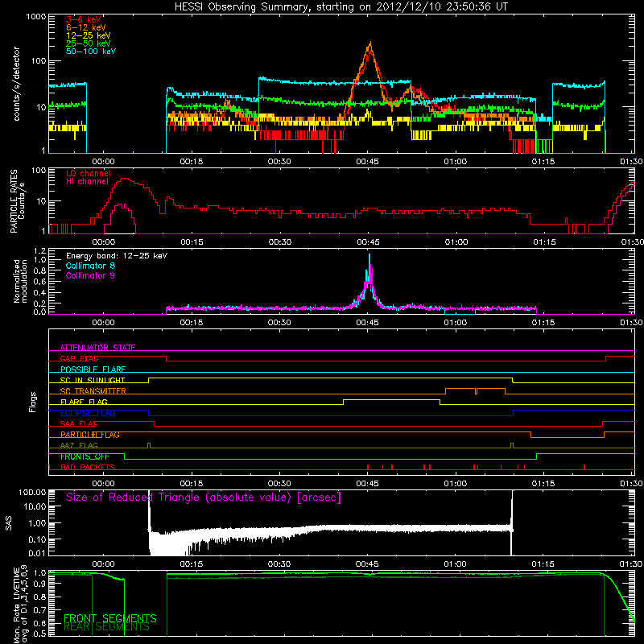Click the 0.10 tick on the SAS axis
The height and width of the screenshot is (644, 644).
(37, 539)
